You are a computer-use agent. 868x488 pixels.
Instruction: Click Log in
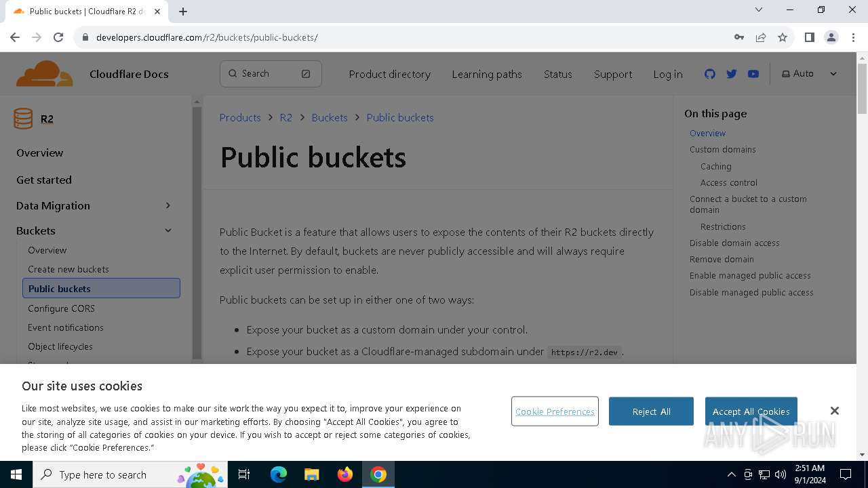coord(668,75)
